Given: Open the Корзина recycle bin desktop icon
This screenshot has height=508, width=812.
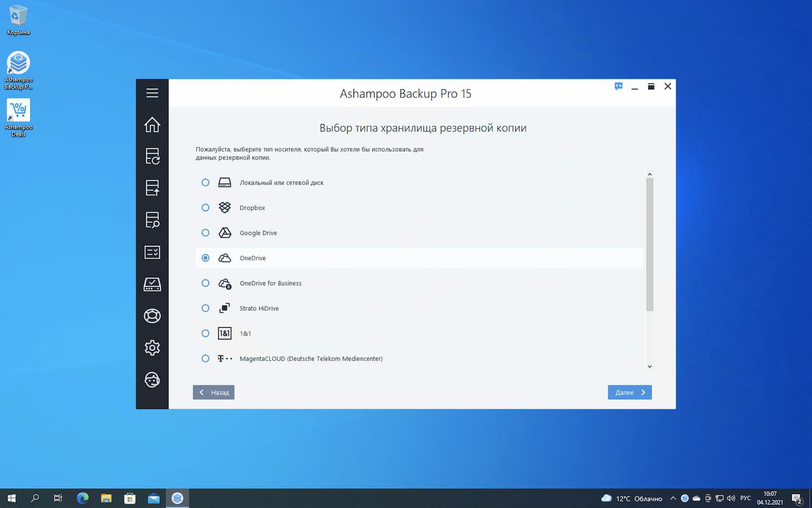Looking at the screenshot, I should [x=18, y=20].
